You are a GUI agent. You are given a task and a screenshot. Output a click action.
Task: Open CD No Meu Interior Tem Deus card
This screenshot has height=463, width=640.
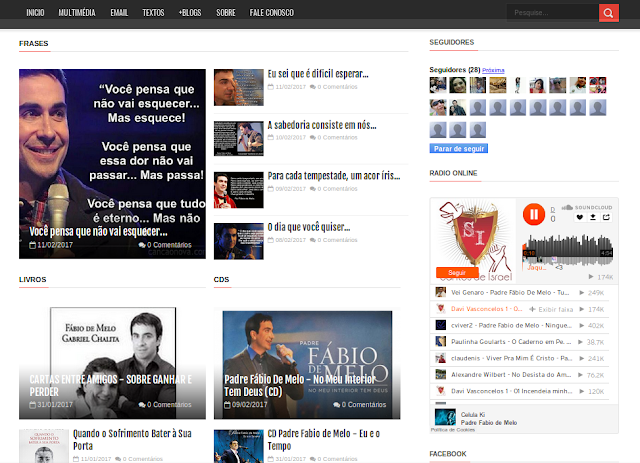coord(307,363)
